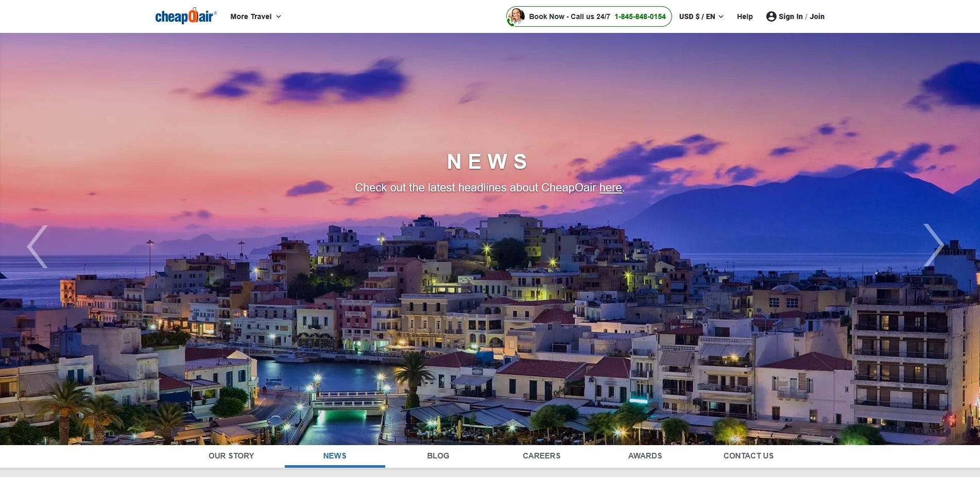980x477 pixels.
Task: Go to the Careers tab
Action: pos(541,456)
